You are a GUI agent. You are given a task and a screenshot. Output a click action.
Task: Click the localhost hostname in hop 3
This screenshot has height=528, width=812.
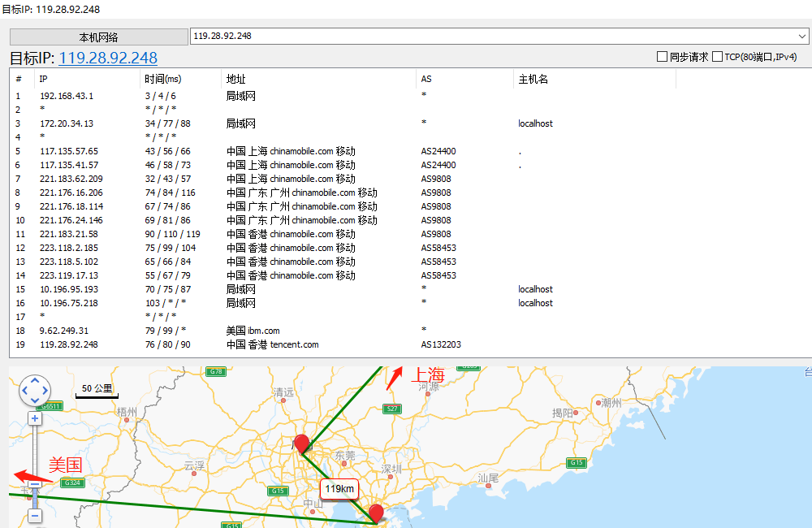535,123
